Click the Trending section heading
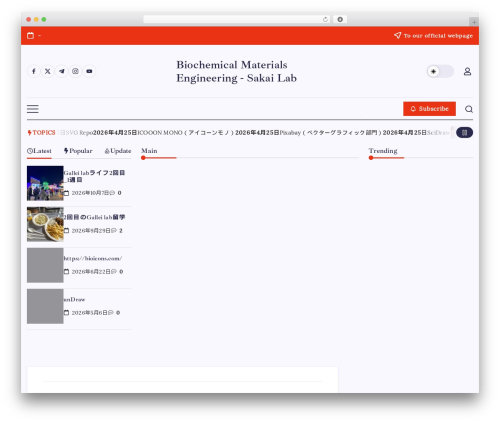Image resolution: width=500 pixels, height=423 pixels. [x=383, y=151]
